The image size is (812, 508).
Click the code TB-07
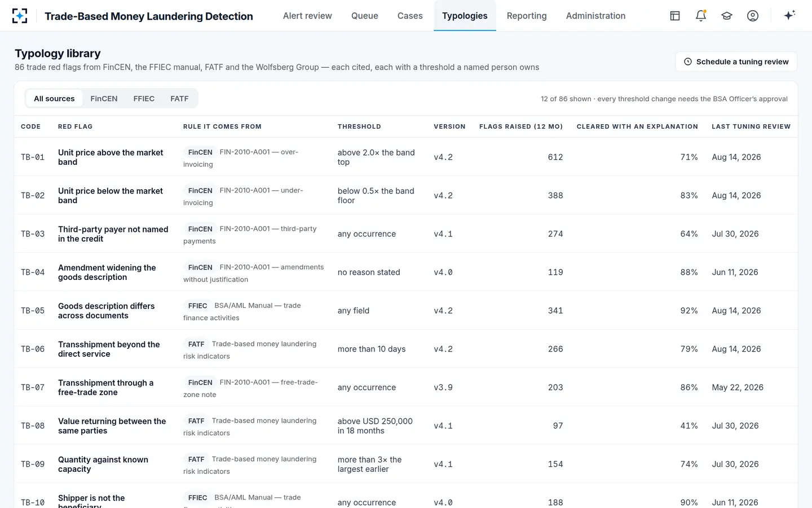click(x=33, y=388)
